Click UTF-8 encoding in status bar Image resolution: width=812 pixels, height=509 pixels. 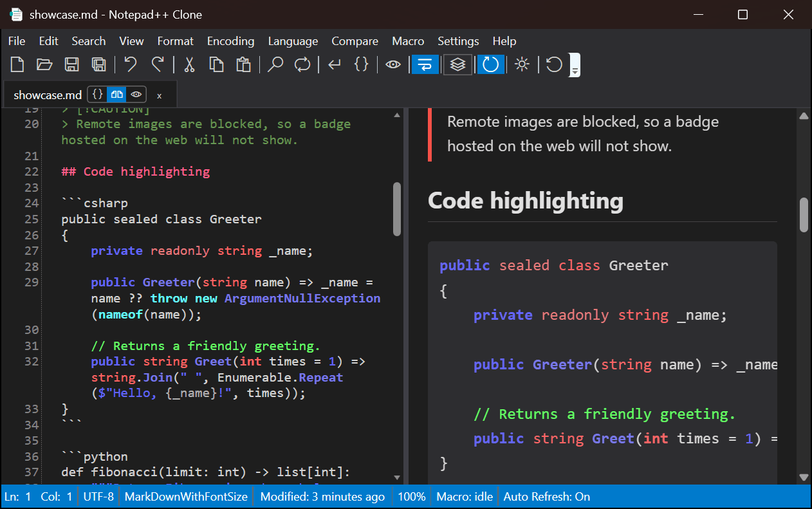[x=98, y=497]
